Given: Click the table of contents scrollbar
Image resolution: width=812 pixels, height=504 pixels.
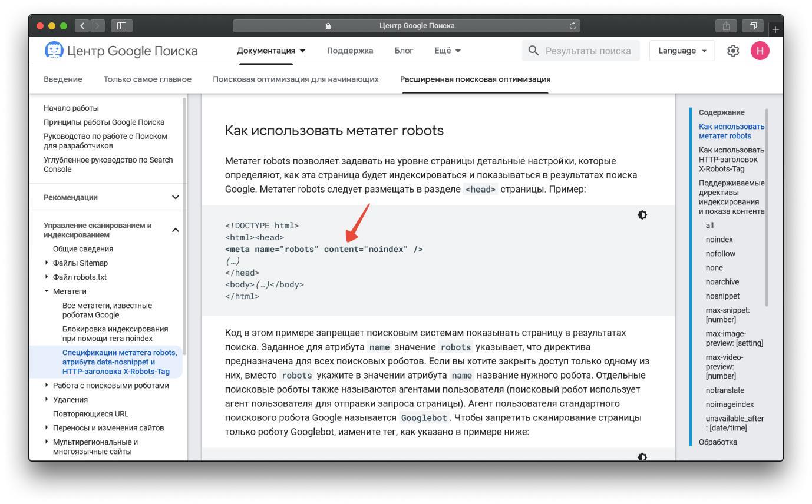Looking at the screenshot, I should (767, 207).
